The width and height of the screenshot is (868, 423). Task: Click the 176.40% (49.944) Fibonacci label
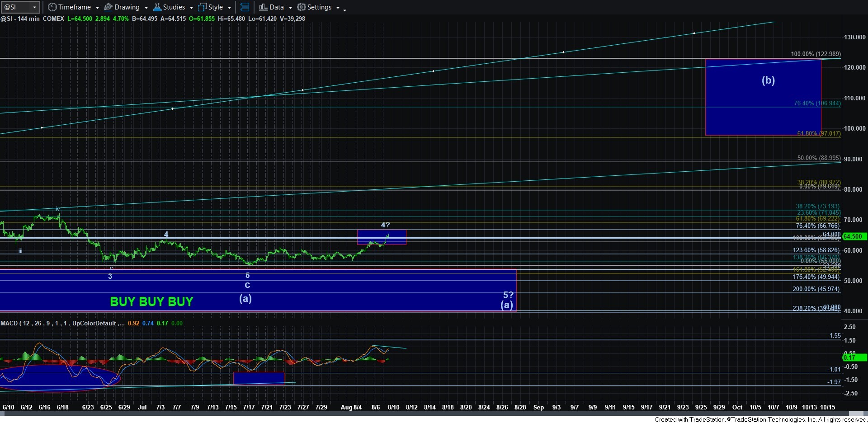point(816,277)
